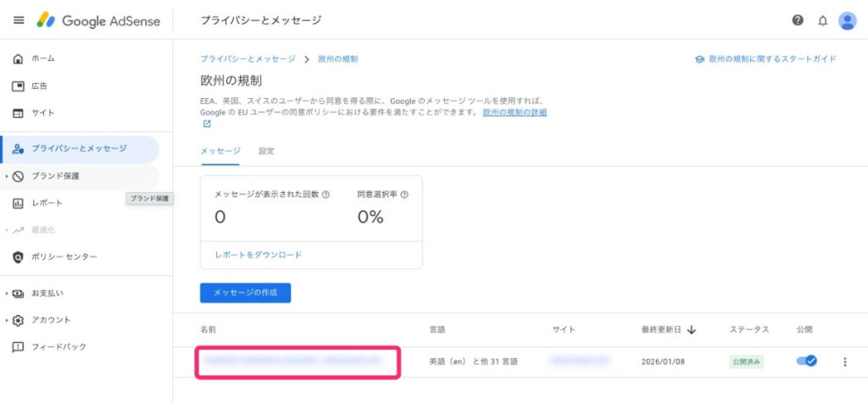
Task: Expand the お支払い sidebar arrow
Action: (7, 294)
